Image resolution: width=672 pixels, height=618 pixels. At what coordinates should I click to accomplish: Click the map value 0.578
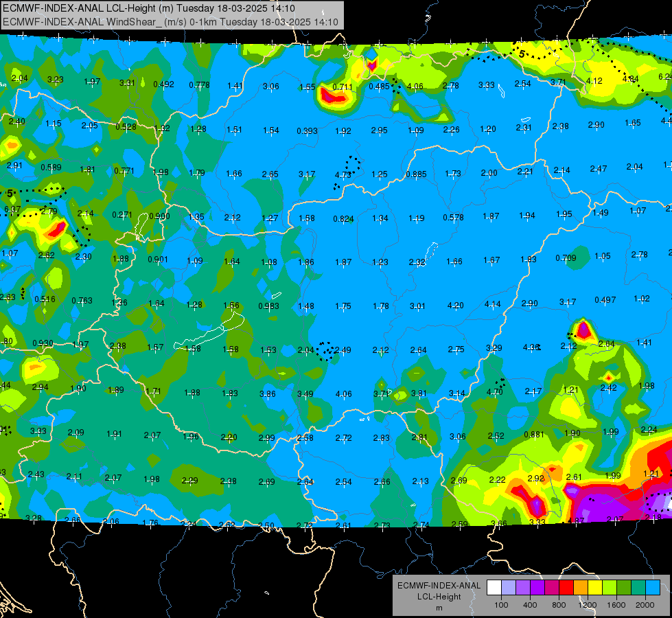454,218
